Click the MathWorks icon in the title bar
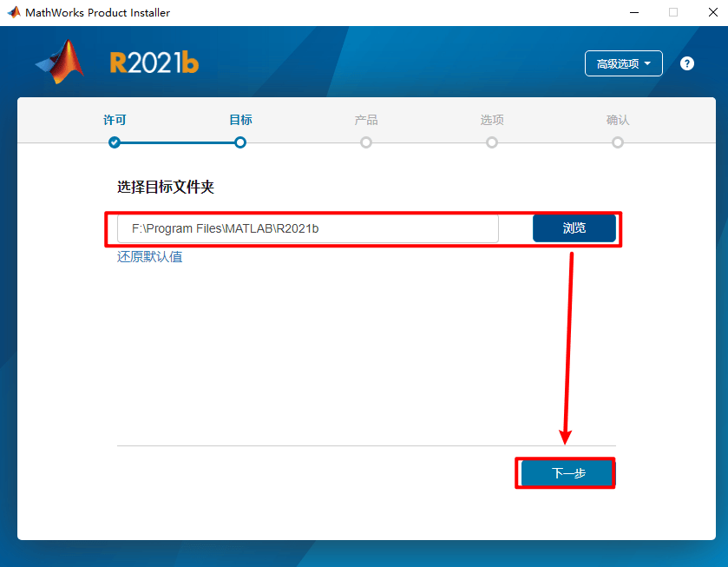The image size is (728, 567). [12, 12]
